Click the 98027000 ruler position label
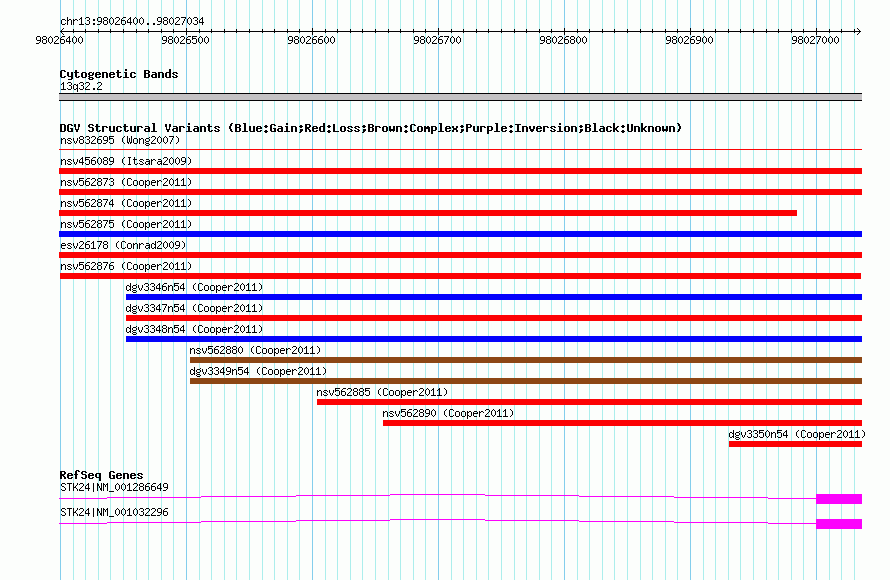 816,40
